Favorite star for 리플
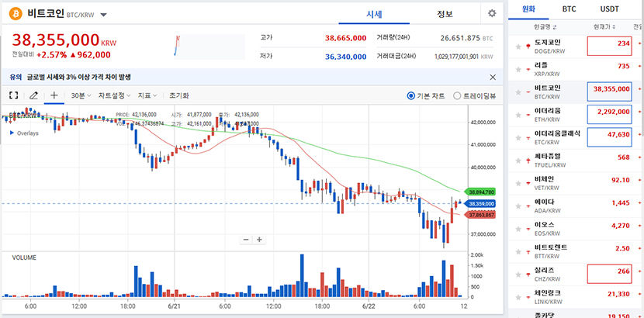 (x=518, y=69)
